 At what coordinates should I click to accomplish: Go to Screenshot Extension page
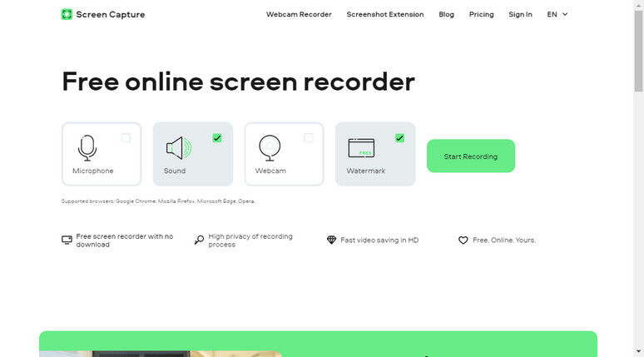tap(385, 14)
